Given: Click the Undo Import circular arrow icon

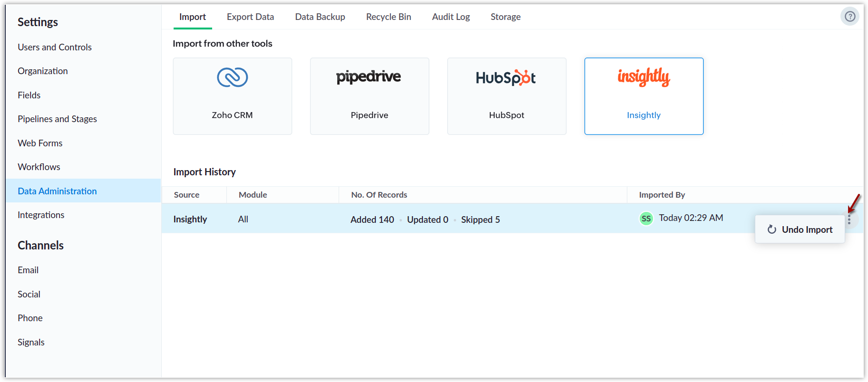Looking at the screenshot, I should pos(771,229).
